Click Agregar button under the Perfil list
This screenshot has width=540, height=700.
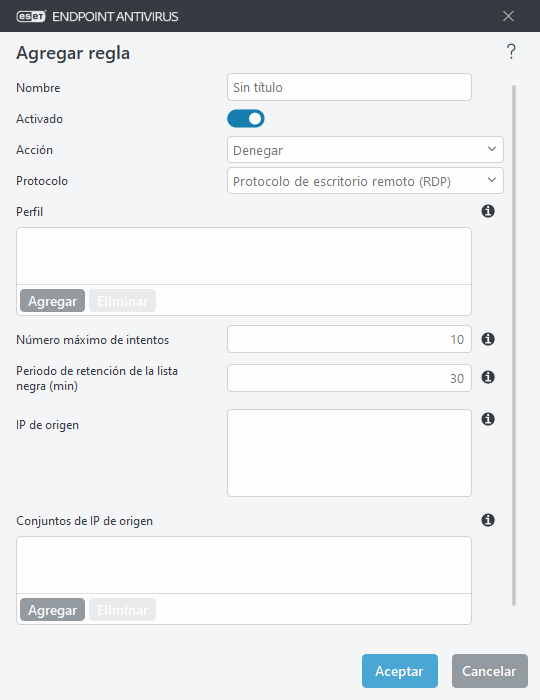coord(52,301)
